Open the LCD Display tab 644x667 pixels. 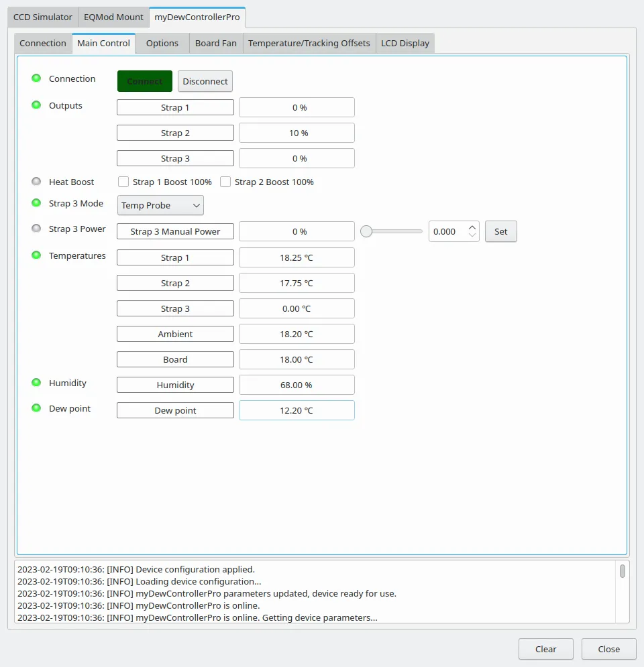tap(405, 44)
